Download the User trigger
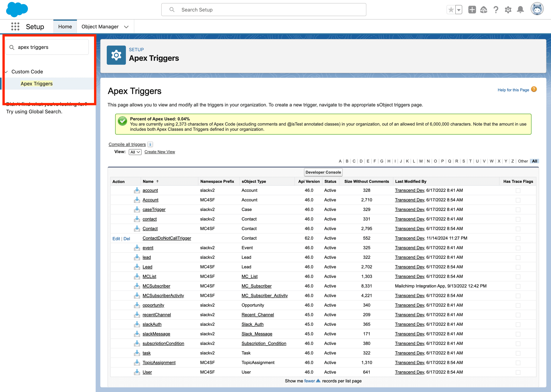 coord(137,372)
